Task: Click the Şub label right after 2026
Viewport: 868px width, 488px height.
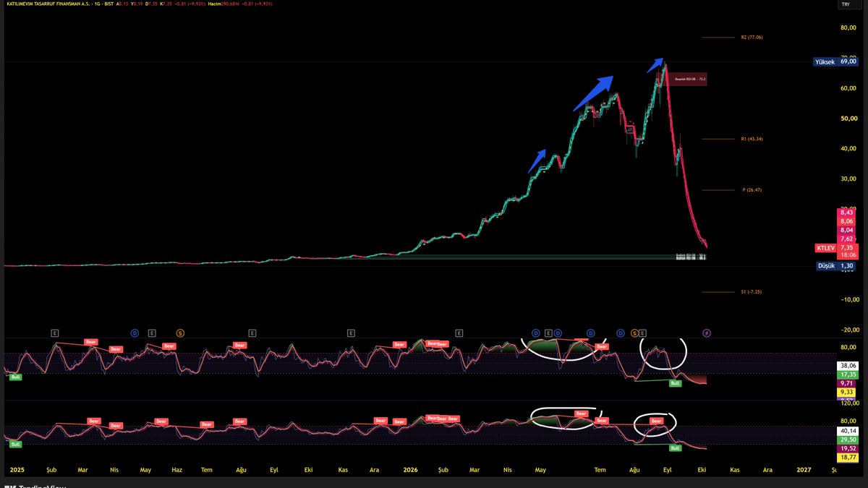Action: point(442,469)
